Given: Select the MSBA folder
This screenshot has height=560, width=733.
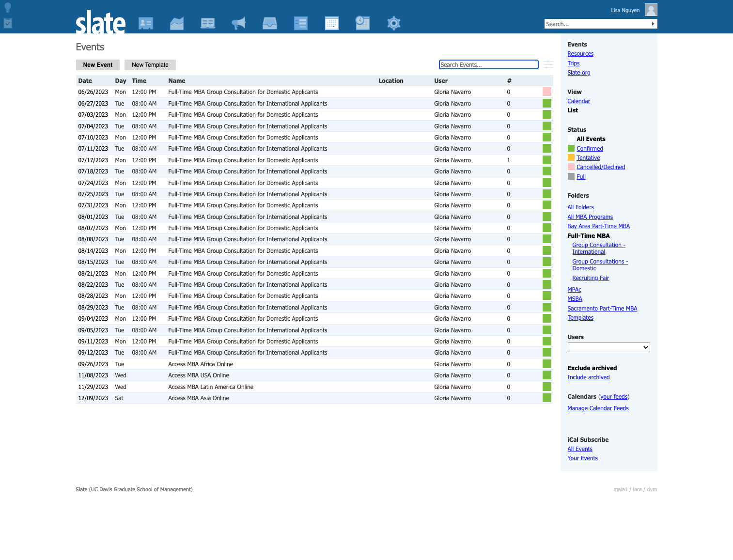Looking at the screenshot, I should (x=575, y=299).
